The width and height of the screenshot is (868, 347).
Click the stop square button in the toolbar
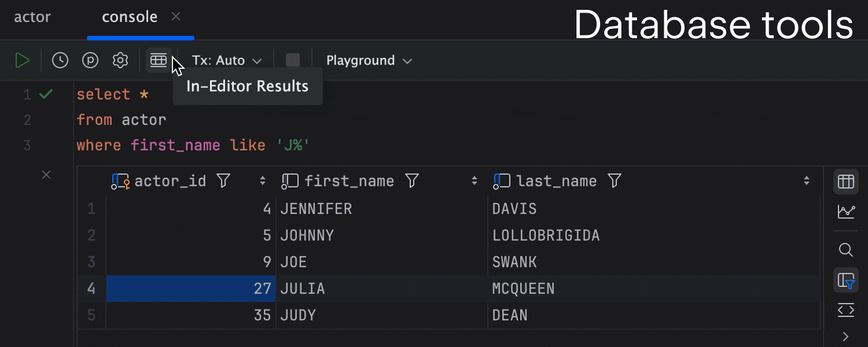click(293, 60)
